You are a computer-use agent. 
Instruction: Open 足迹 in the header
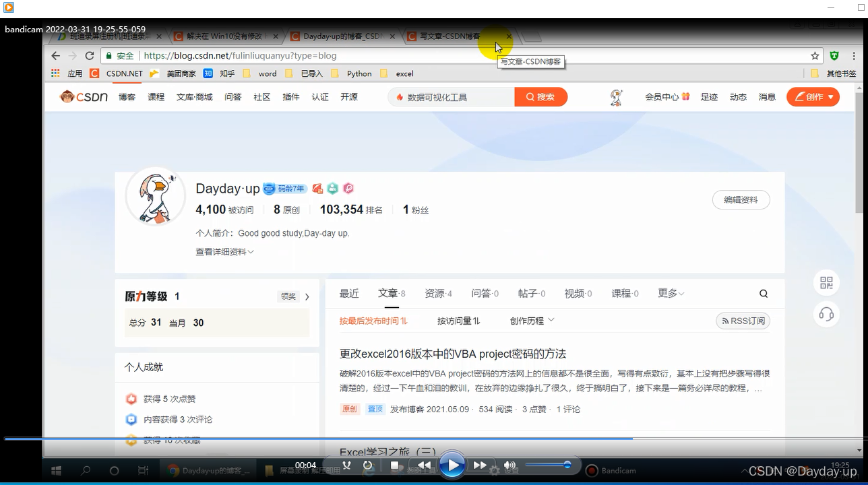(709, 97)
